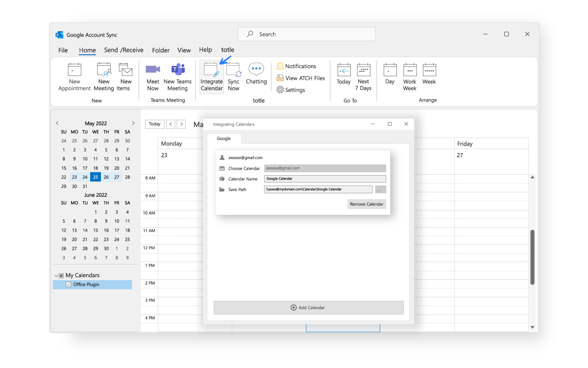Viewport: 588px width, 368px height.
Task: Close the Integrating Calendars dialog
Action: (x=406, y=124)
